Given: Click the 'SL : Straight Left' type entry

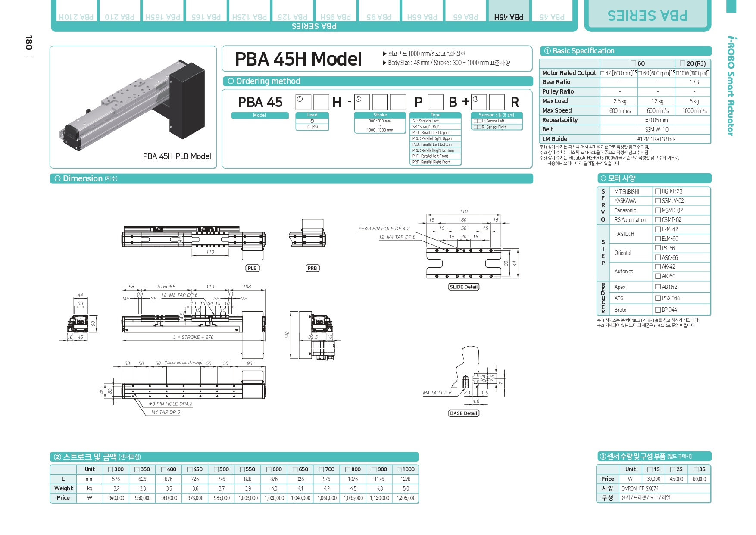Looking at the screenshot, I should (x=435, y=121).
